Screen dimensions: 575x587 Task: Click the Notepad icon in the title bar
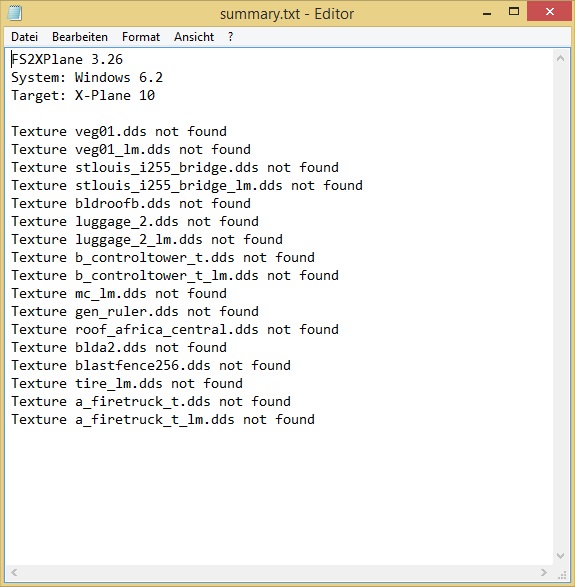click(14, 13)
